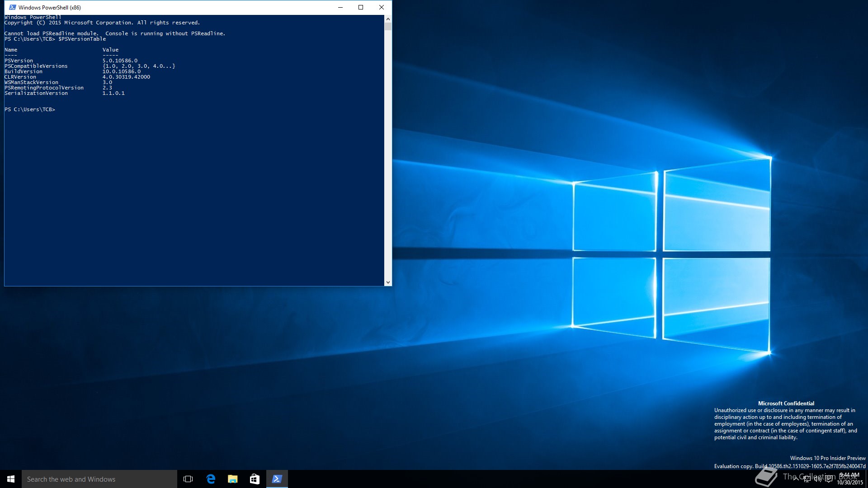This screenshot has width=868, height=488.
Task: Minimize the PowerShell window
Action: [x=340, y=7]
